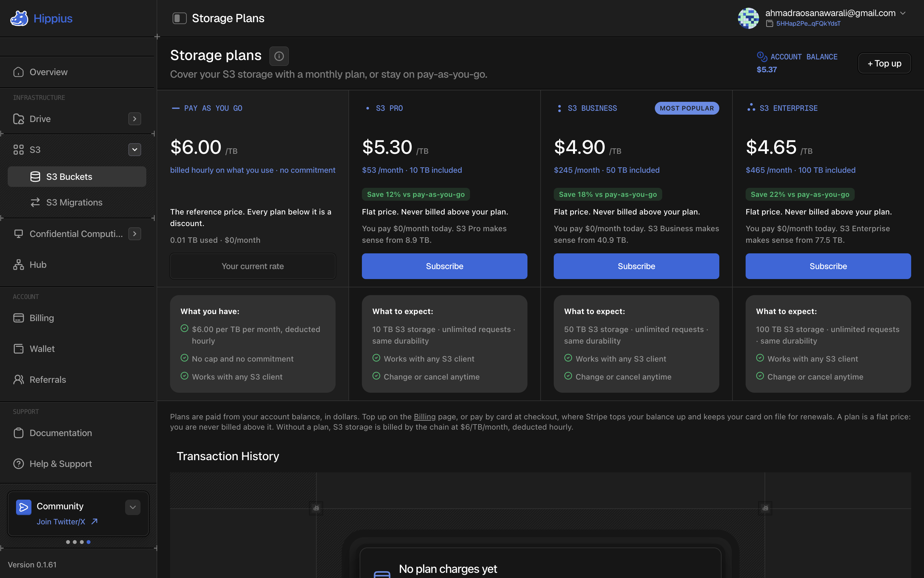Image resolution: width=924 pixels, height=578 pixels.
Task: Toggle the sidebar collapse button
Action: click(x=179, y=18)
